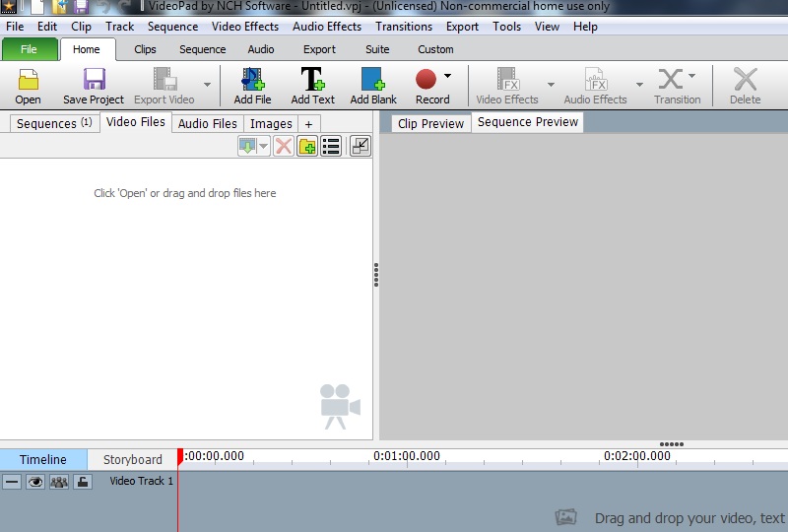
Task: Expand the Video Effects dropdown arrow
Action: (551, 85)
